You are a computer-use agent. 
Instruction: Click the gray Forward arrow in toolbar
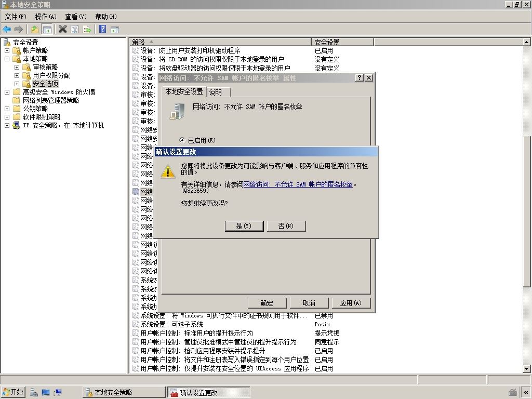[x=19, y=30]
